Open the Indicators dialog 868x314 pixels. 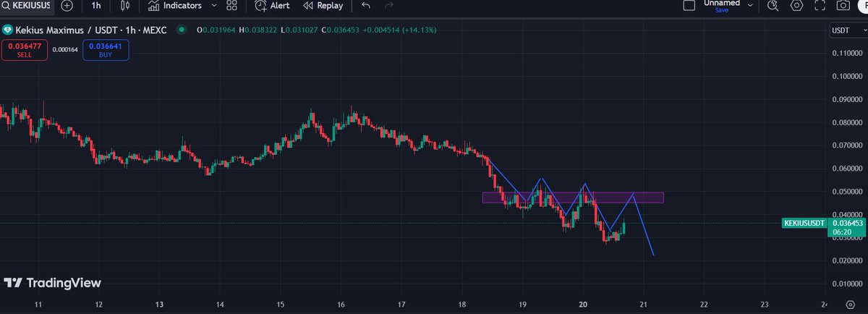click(174, 5)
